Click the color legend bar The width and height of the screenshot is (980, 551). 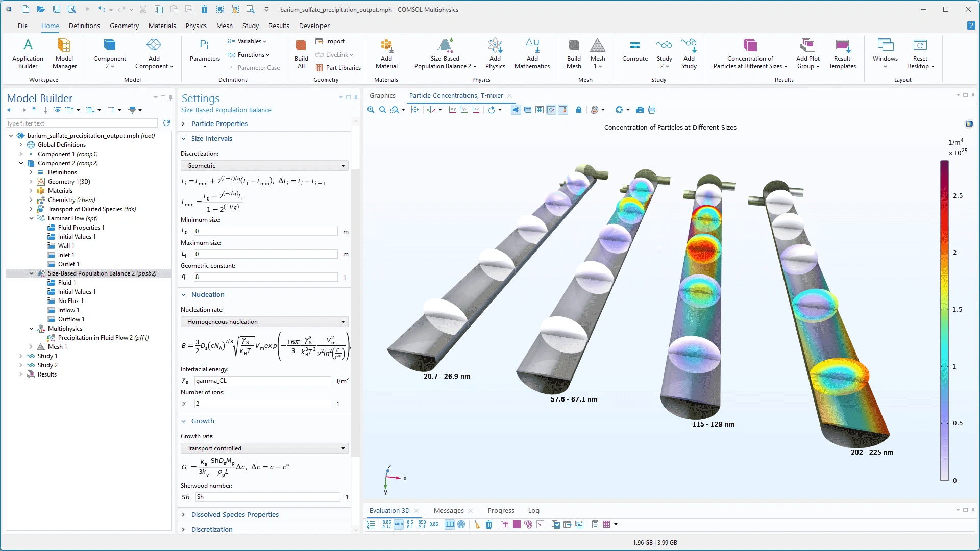coord(944,320)
